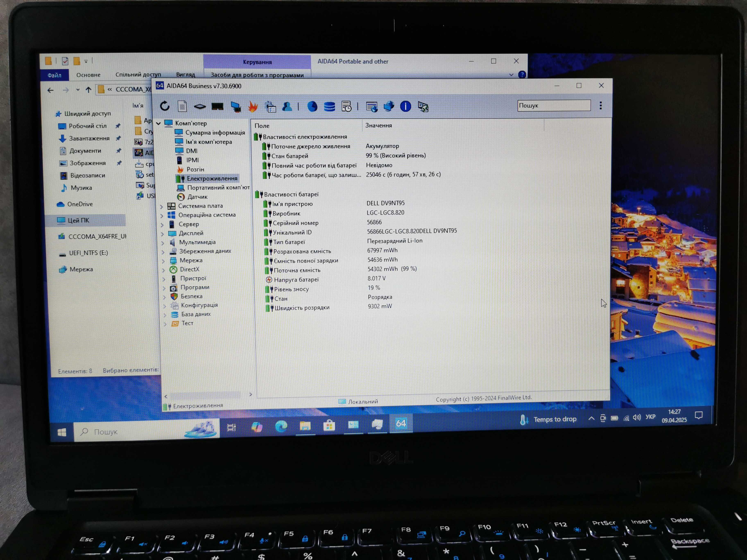Click the CPU chip toolbar icon
Image resolution: width=747 pixels, height=560 pixels.
(200, 107)
